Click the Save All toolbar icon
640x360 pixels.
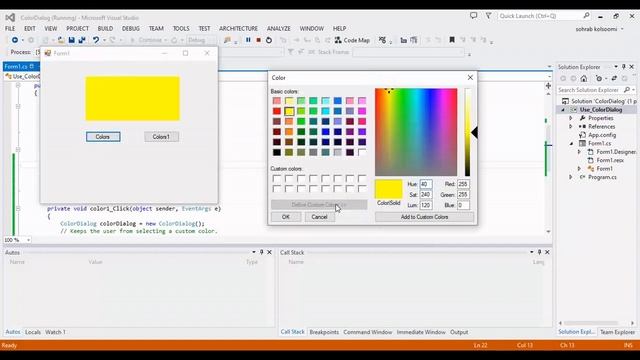[82, 40]
